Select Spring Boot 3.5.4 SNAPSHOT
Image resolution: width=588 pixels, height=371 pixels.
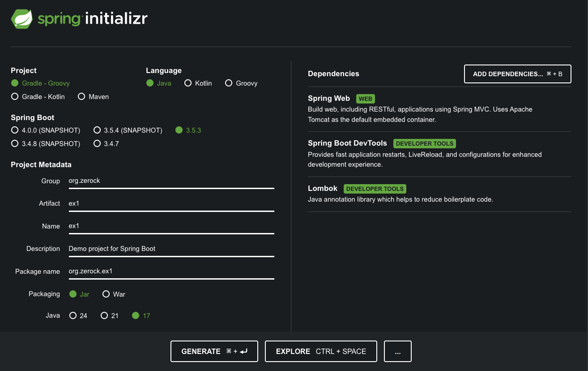point(97,130)
